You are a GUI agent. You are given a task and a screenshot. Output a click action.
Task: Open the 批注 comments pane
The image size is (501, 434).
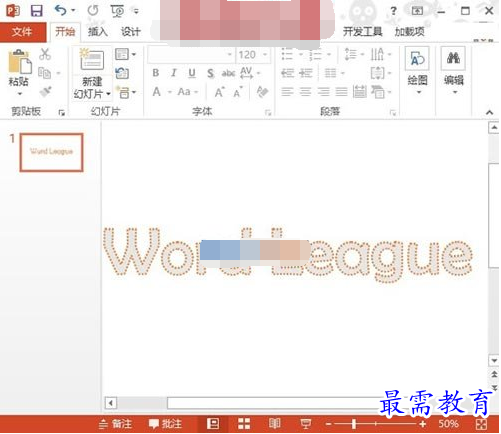[x=165, y=424]
